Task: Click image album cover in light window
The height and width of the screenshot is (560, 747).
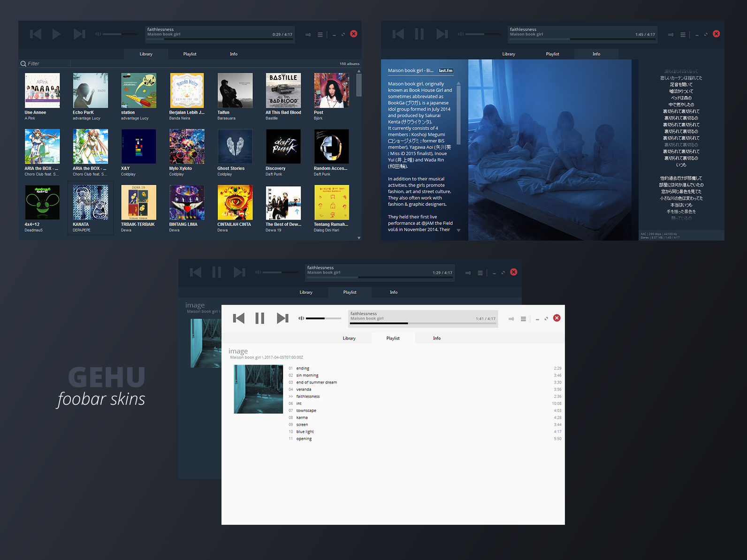Action: point(259,389)
